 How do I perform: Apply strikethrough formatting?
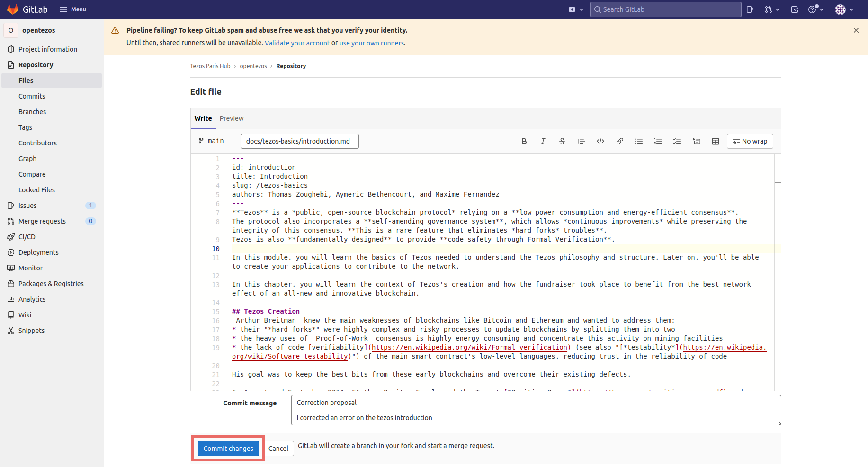(562, 141)
